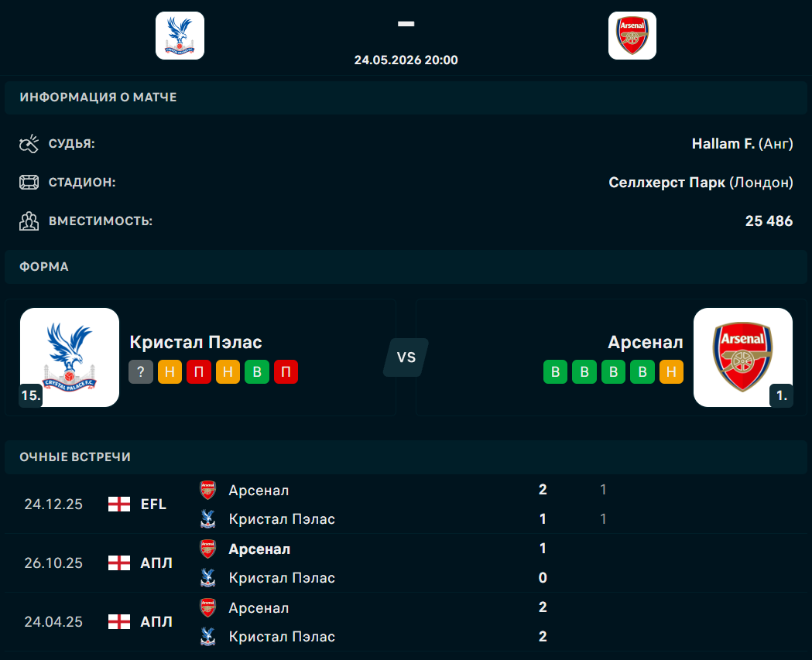The height and width of the screenshot is (660, 812).
Task: Open the 26.10.25 АПЛ head-to-head match
Action: coord(406,563)
